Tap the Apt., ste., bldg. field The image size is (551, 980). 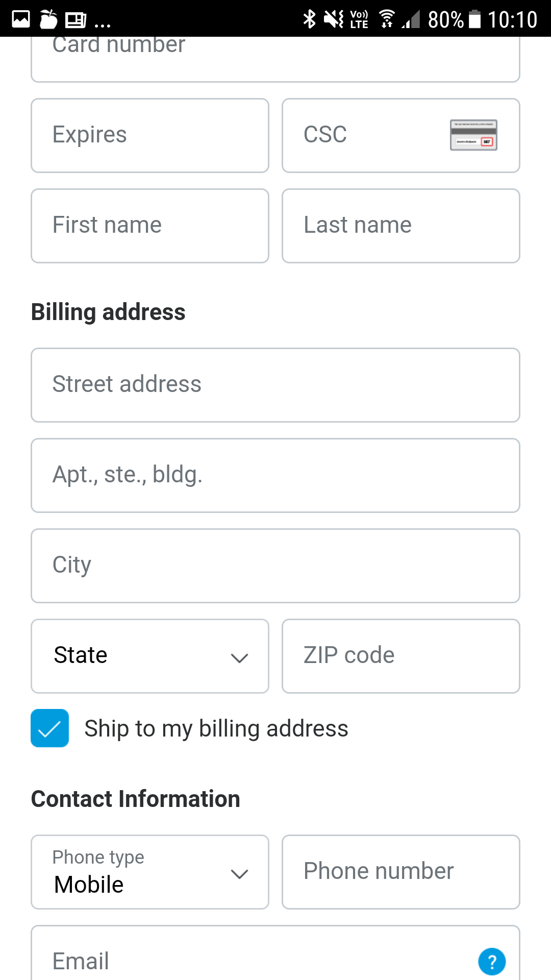point(275,475)
